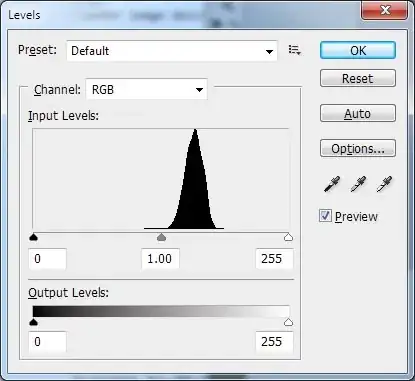Select the white point eyedropper
The width and height of the screenshot is (415, 381).
384,184
